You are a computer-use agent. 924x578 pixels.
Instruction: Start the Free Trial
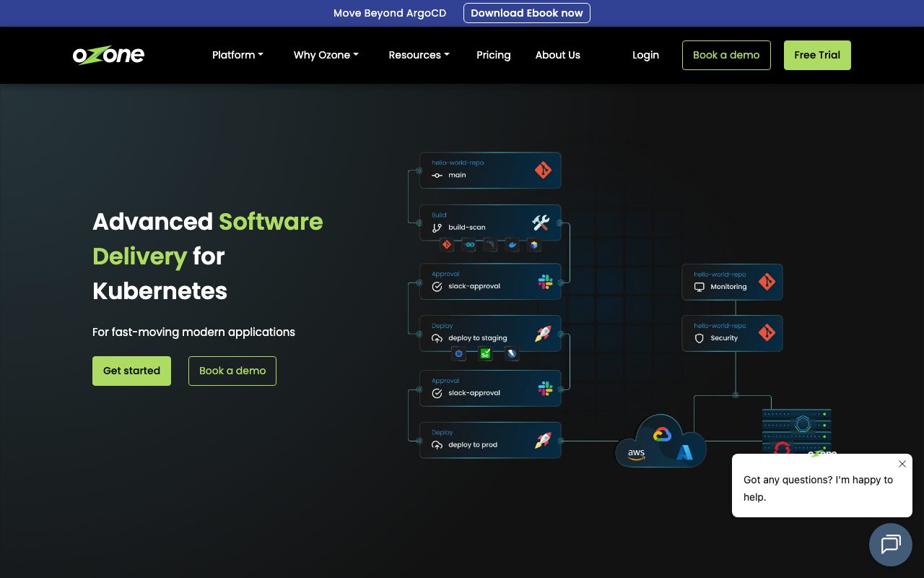pyautogui.click(x=817, y=55)
